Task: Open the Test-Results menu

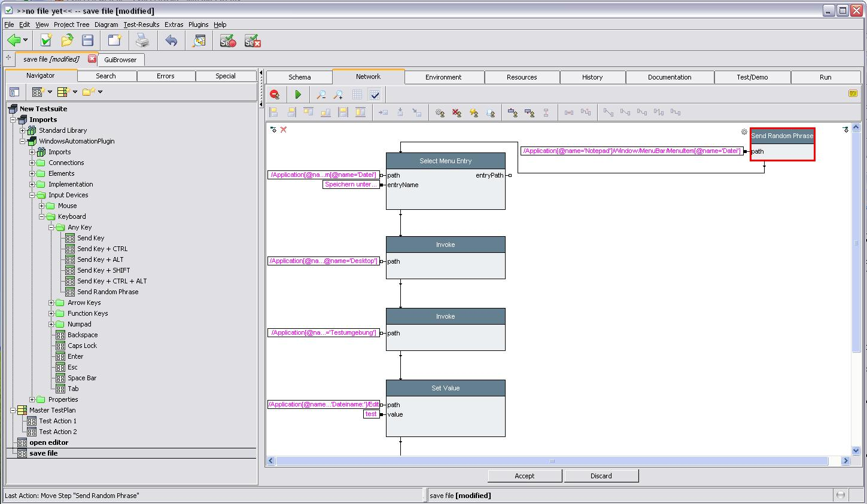Action: [x=141, y=25]
